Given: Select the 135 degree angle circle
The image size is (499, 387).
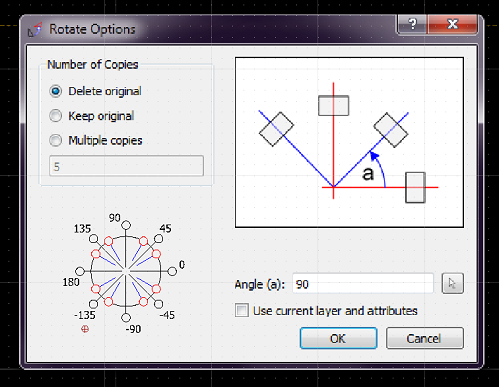Looking at the screenshot, I should tap(93, 239).
